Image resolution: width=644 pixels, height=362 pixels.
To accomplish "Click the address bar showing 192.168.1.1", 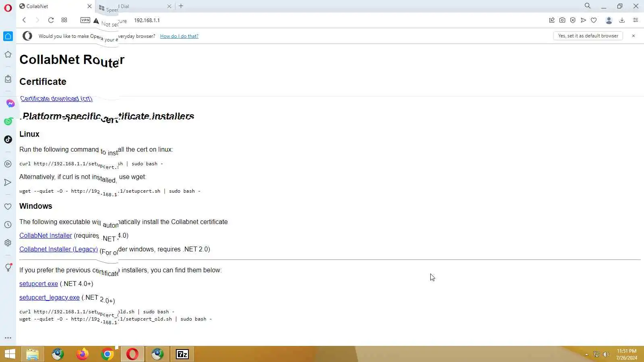I will [x=147, y=20].
